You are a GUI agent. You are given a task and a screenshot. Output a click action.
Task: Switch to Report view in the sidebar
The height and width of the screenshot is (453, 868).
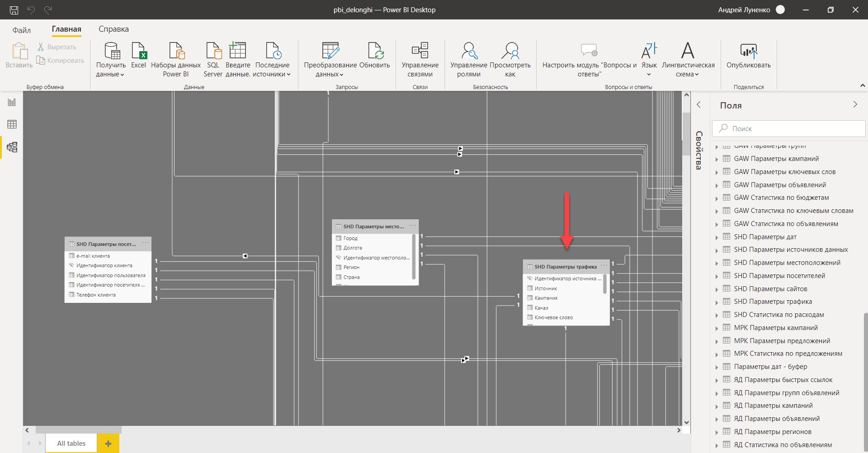click(x=12, y=102)
